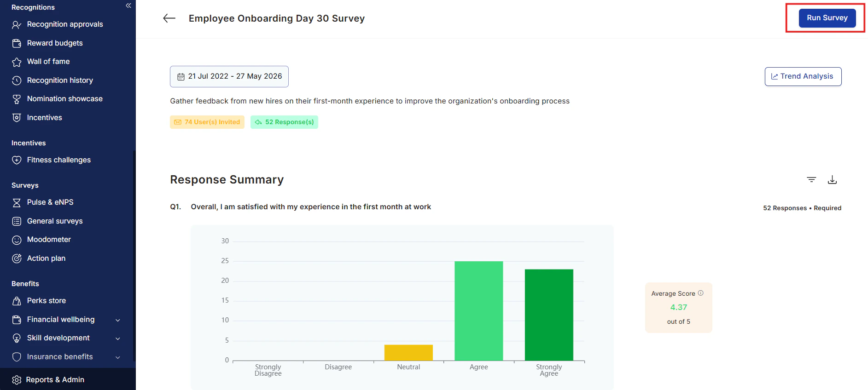This screenshot has width=868, height=390.
Task: Expand Financial wellbeing submenu chevron
Action: pyautogui.click(x=118, y=320)
